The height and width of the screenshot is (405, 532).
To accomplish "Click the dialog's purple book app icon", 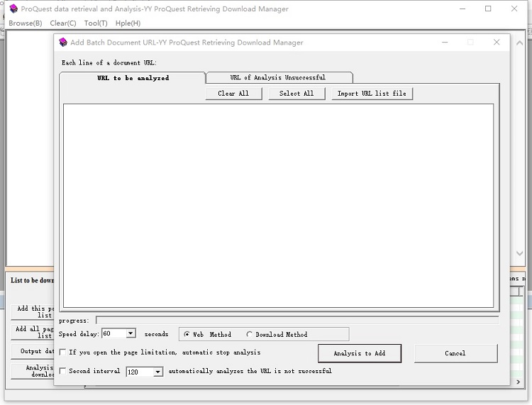I will pyautogui.click(x=63, y=43).
